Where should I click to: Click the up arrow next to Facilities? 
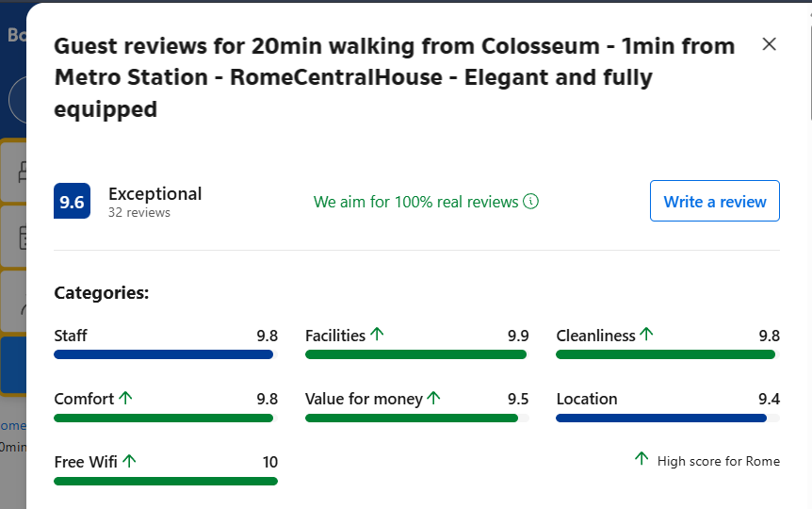(x=377, y=334)
